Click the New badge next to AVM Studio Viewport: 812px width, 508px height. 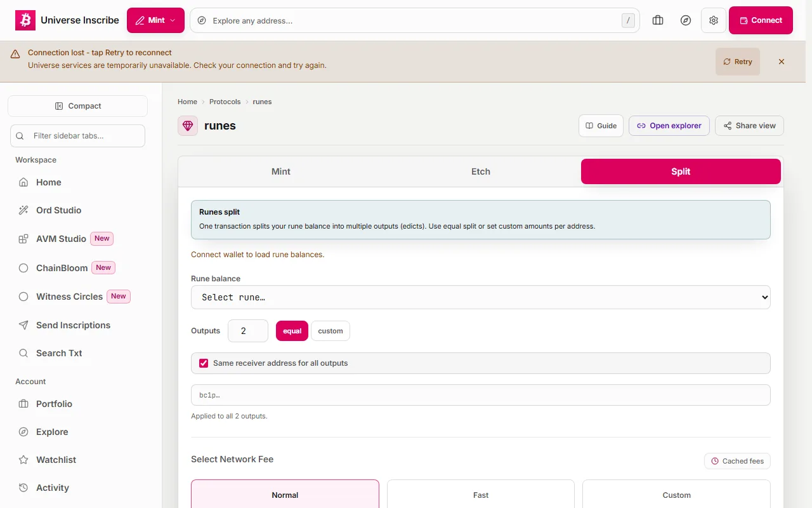pyautogui.click(x=102, y=239)
